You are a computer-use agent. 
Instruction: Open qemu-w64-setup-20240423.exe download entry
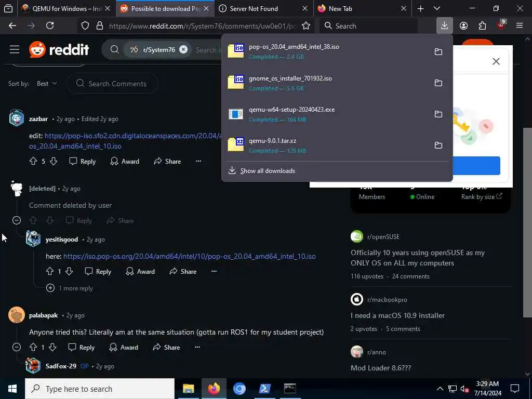click(x=326, y=114)
